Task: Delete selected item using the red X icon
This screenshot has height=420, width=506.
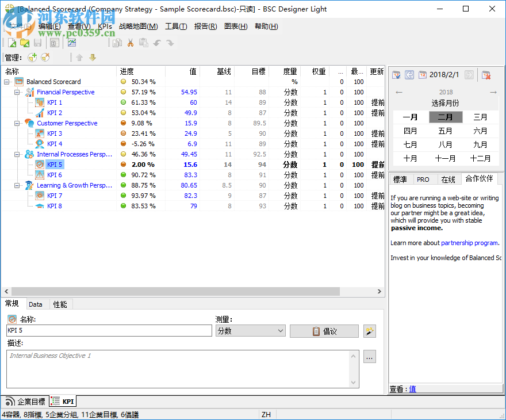Action: tap(46, 58)
